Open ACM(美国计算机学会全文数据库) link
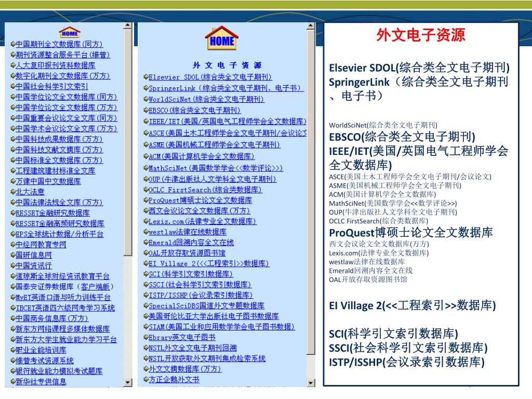This screenshot has height=399, width=532. tap(202, 156)
